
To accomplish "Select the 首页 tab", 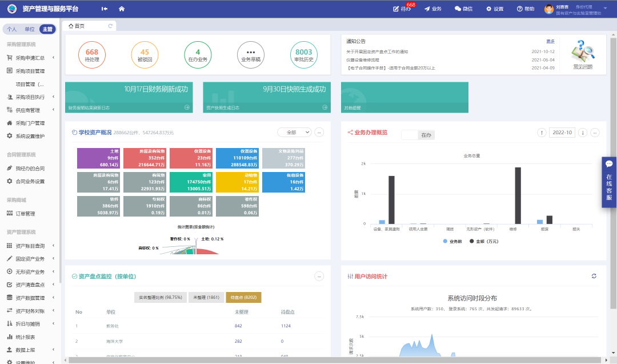I will click(x=89, y=26).
